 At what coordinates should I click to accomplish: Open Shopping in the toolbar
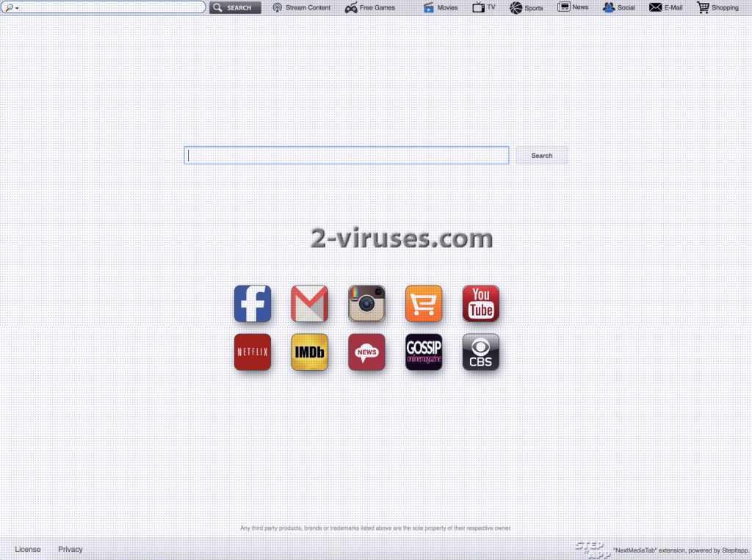tap(718, 7)
